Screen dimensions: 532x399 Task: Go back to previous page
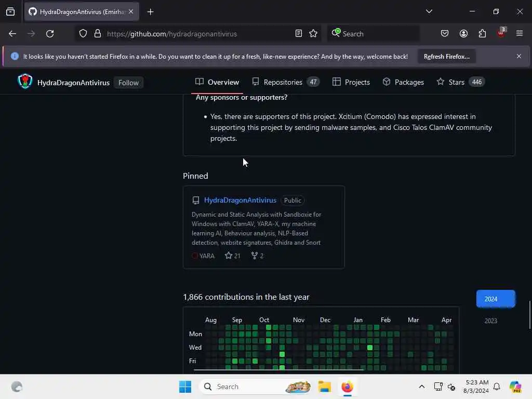(12, 34)
